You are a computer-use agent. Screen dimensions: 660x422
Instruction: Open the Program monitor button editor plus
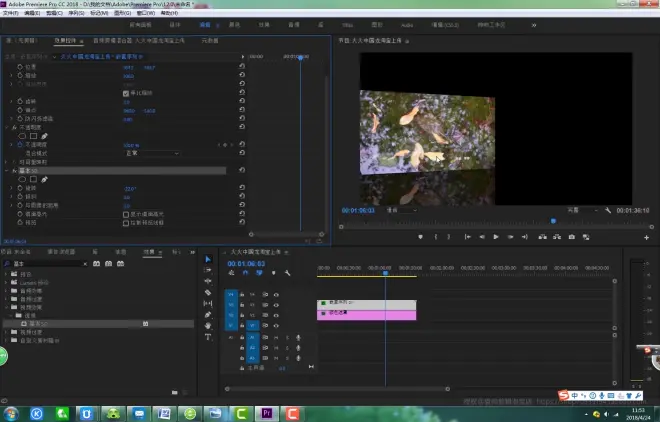tap(647, 238)
